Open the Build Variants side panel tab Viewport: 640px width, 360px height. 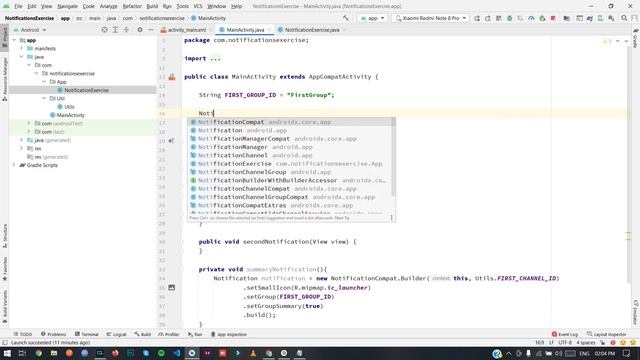5,307
